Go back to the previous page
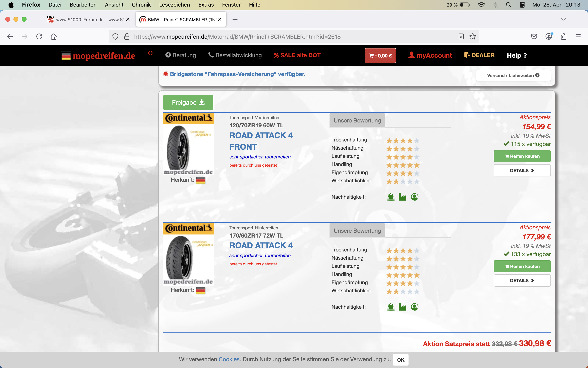Viewport: 588px width, 368px height. pos(10,37)
